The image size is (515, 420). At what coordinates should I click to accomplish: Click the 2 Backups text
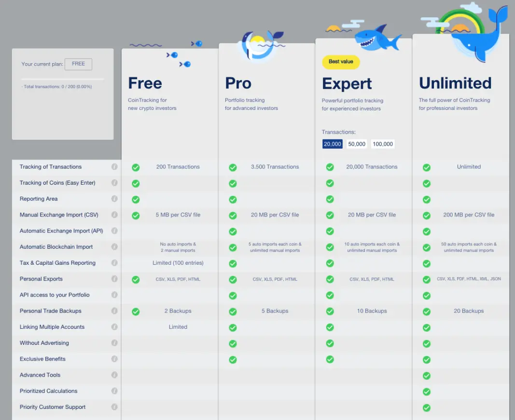[178, 311]
